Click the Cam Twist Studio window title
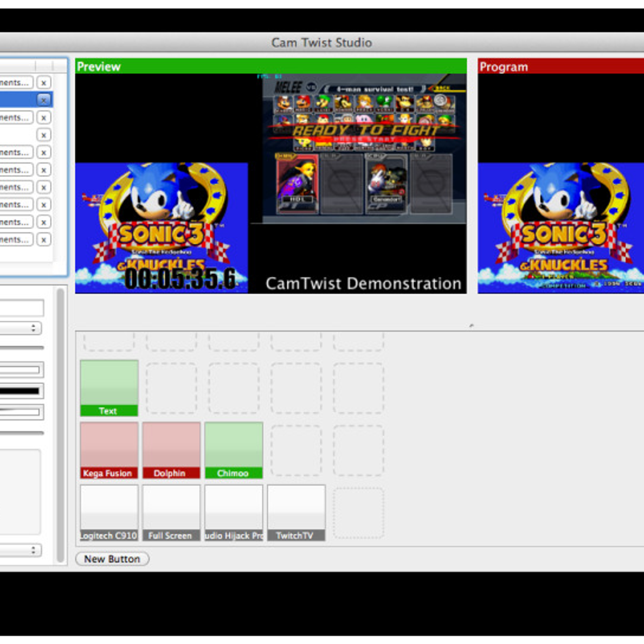 click(322, 43)
